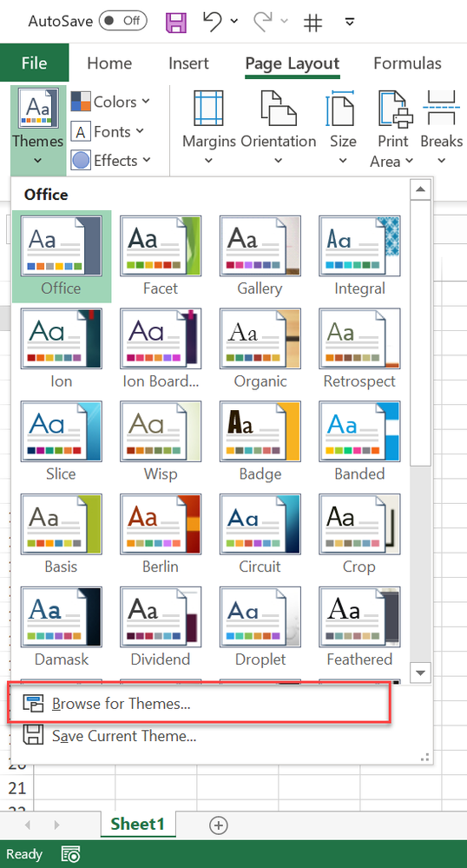Screen dimensions: 467x868
Task: Click the Save icon in the title bar
Action: 176,22
